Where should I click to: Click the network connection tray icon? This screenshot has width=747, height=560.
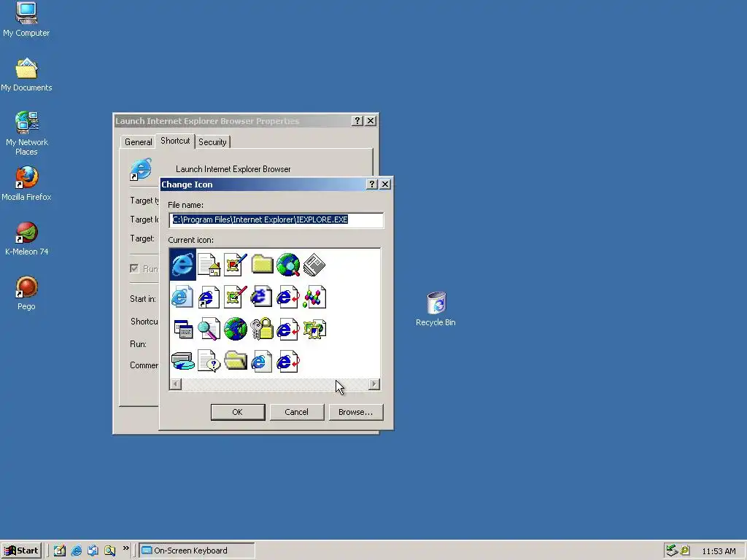[x=672, y=551]
